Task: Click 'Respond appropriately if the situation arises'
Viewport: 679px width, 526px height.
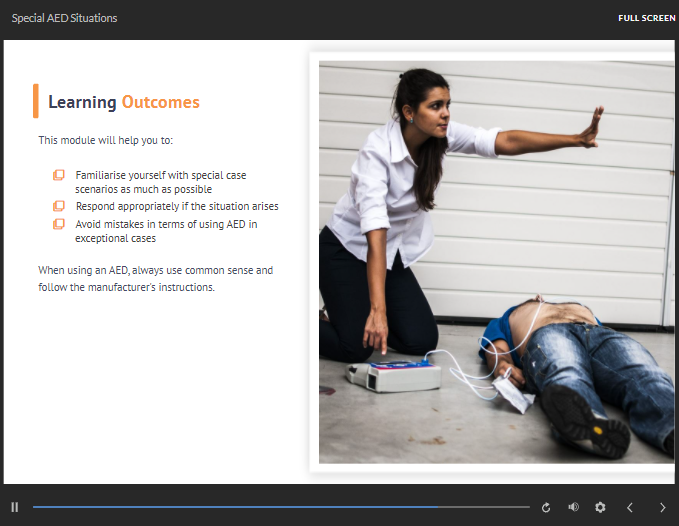Action: [x=177, y=206]
